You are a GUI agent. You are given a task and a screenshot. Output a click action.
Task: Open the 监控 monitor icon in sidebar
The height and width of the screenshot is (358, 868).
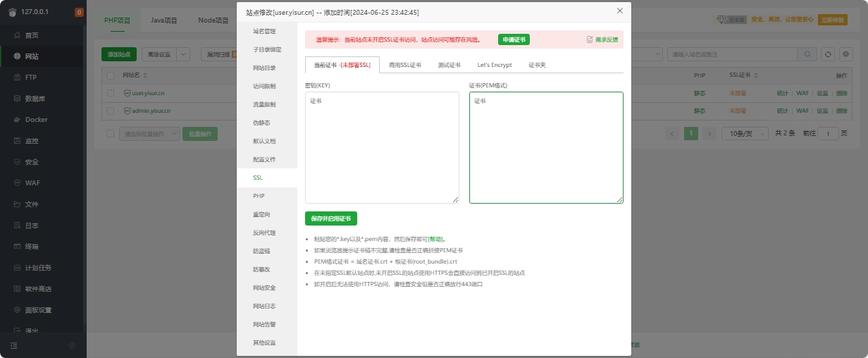(17, 141)
